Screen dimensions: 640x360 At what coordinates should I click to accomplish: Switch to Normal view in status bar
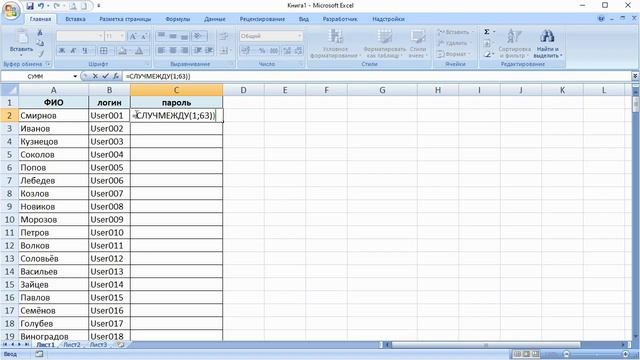tap(517, 354)
